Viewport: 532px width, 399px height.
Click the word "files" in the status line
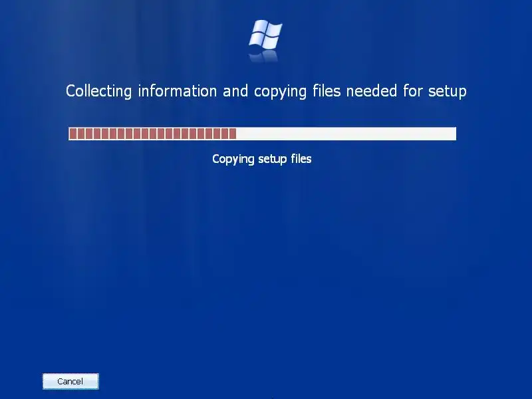[x=301, y=158]
